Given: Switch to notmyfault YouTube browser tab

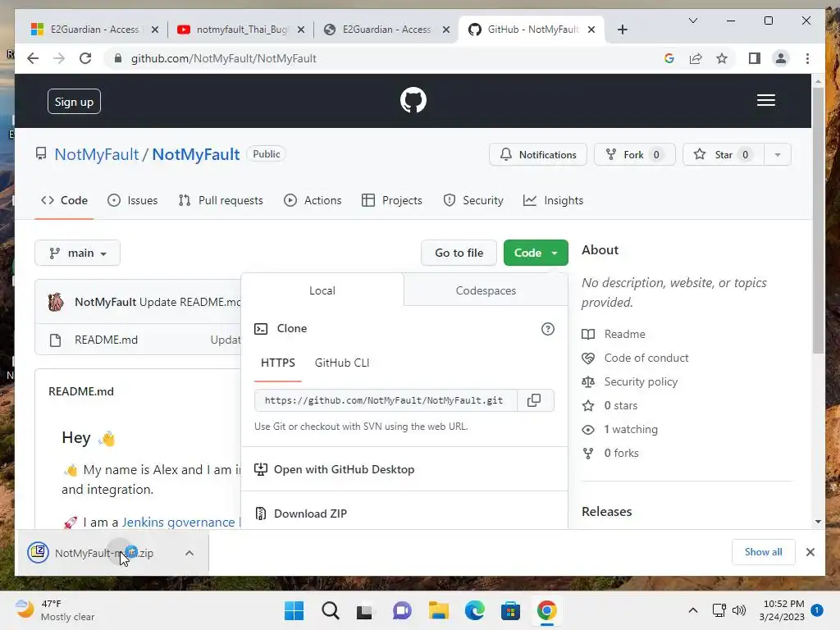Looking at the screenshot, I should (x=241, y=30).
